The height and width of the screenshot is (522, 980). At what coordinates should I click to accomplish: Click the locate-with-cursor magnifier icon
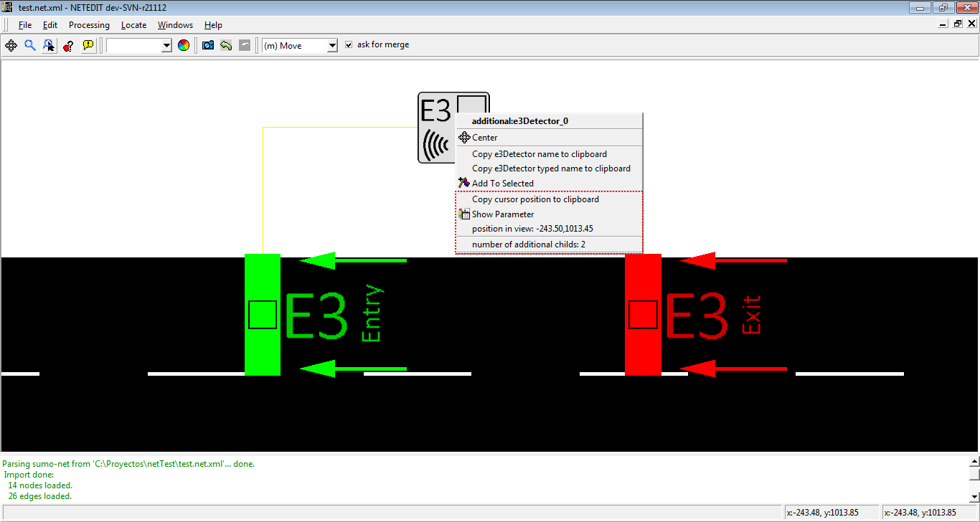tap(49, 45)
